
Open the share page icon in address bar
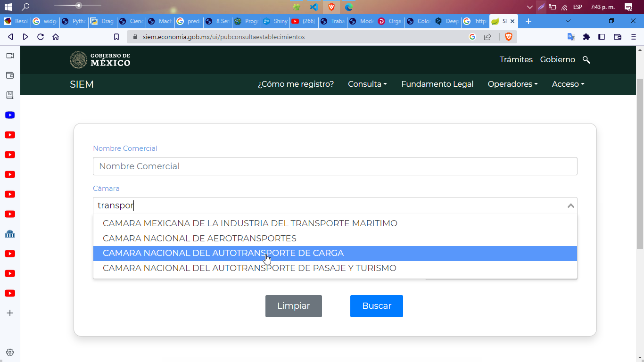click(x=487, y=36)
